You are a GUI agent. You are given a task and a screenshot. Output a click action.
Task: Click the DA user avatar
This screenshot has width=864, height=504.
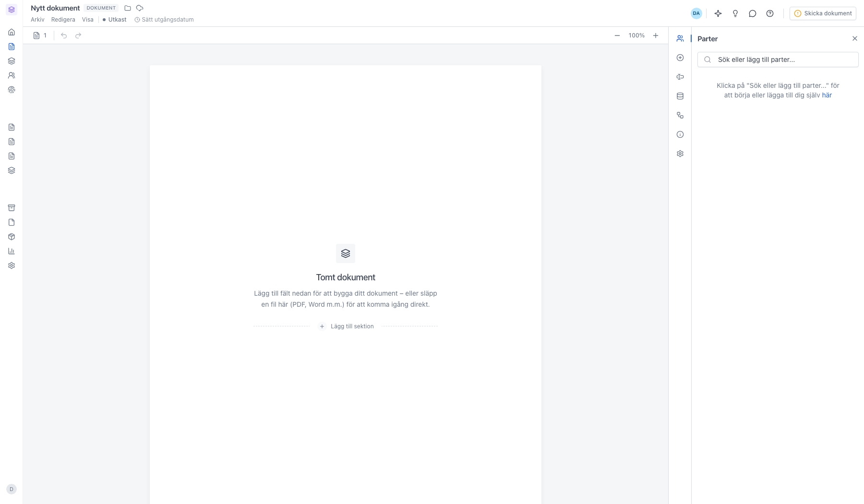696,13
